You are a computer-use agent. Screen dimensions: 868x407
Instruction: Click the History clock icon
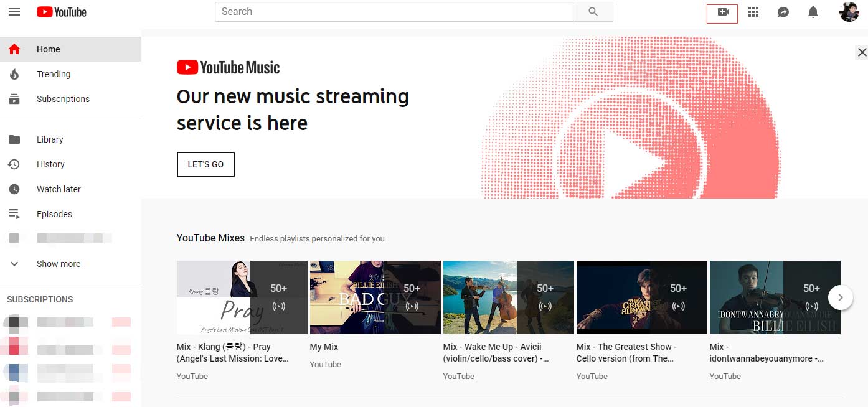[14, 164]
